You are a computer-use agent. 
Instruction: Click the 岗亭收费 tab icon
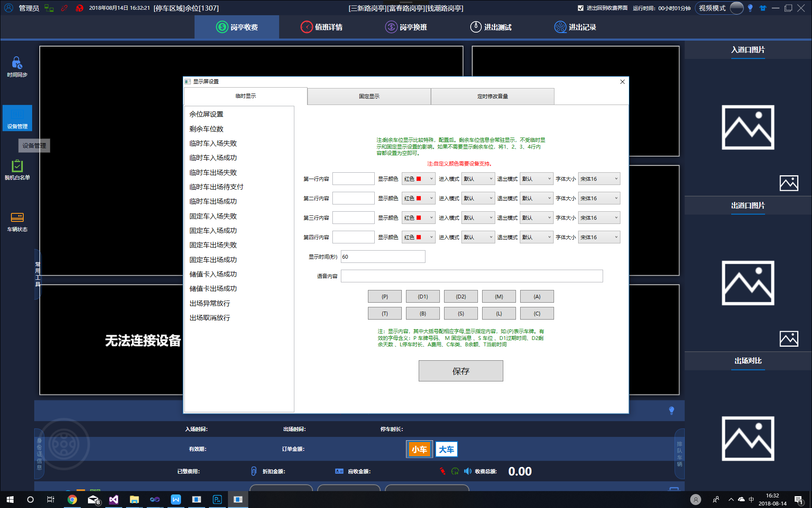[x=222, y=26]
